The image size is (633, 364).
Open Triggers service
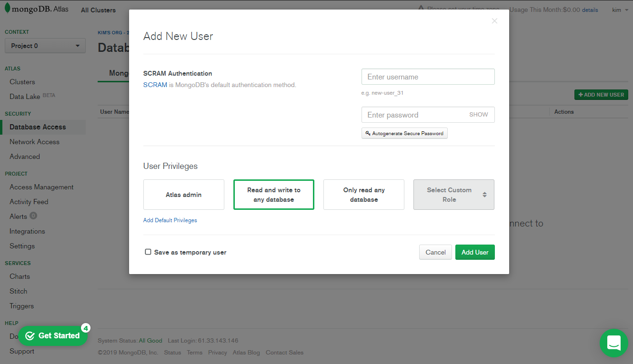point(21,306)
